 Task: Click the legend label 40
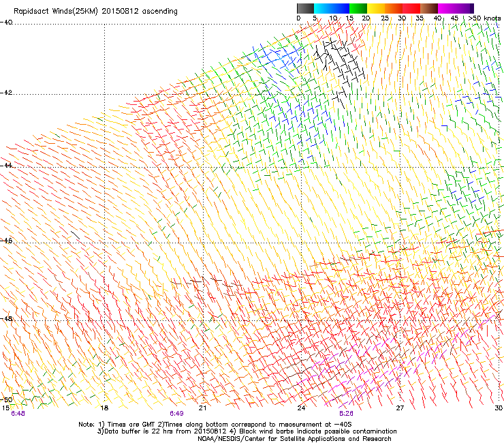[437, 18]
